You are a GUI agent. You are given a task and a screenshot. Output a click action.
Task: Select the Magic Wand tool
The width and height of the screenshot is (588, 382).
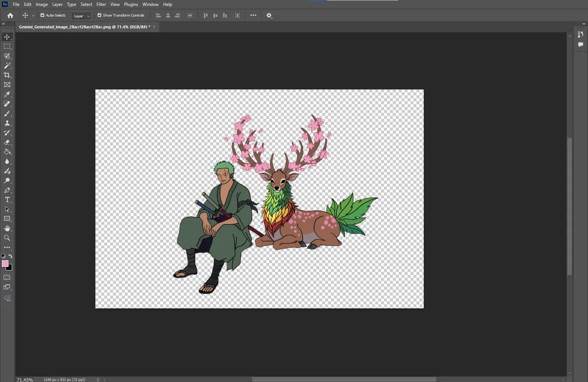pos(7,66)
